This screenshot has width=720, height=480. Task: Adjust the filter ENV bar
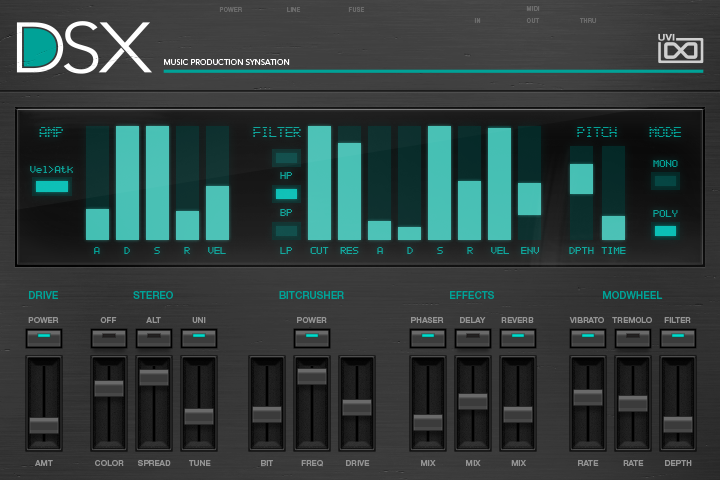click(529, 183)
